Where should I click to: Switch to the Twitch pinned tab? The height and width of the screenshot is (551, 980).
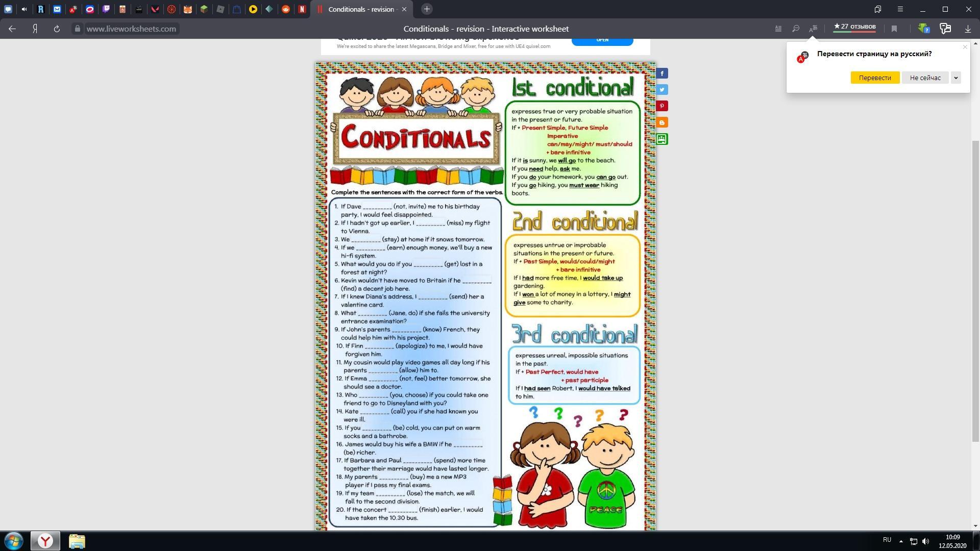pyautogui.click(x=106, y=9)
